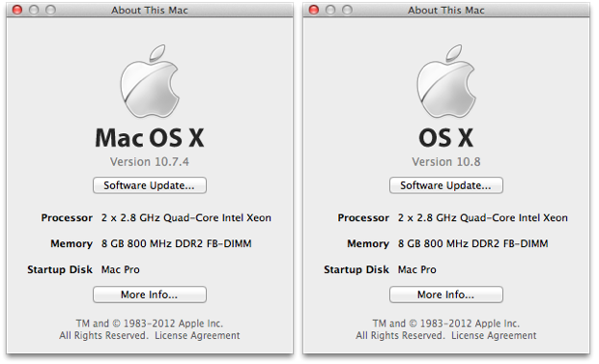
Task: Open Software Update under Version 10.8
Action: coord(445,185)
